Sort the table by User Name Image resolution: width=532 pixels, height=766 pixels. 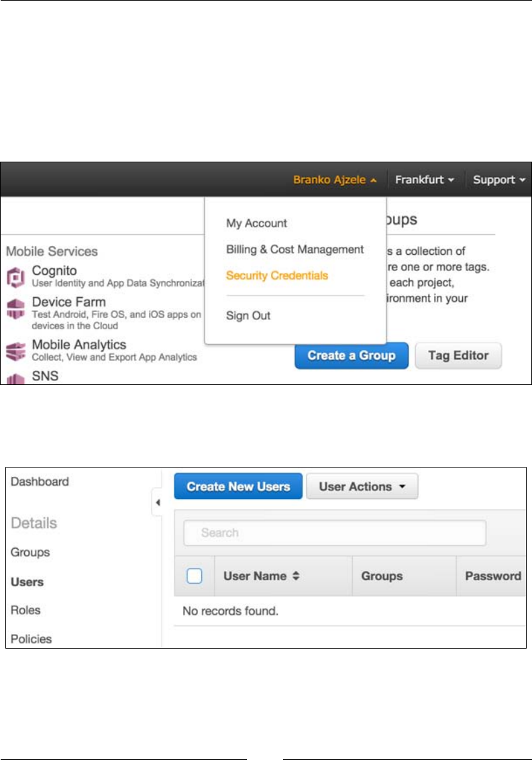point(296,576)
